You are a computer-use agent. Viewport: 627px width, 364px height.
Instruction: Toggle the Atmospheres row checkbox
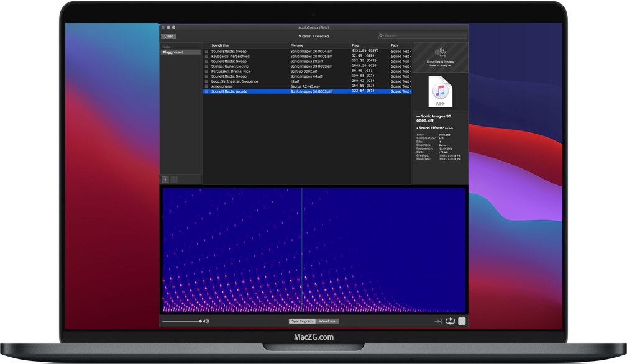(x=207, y=85)
